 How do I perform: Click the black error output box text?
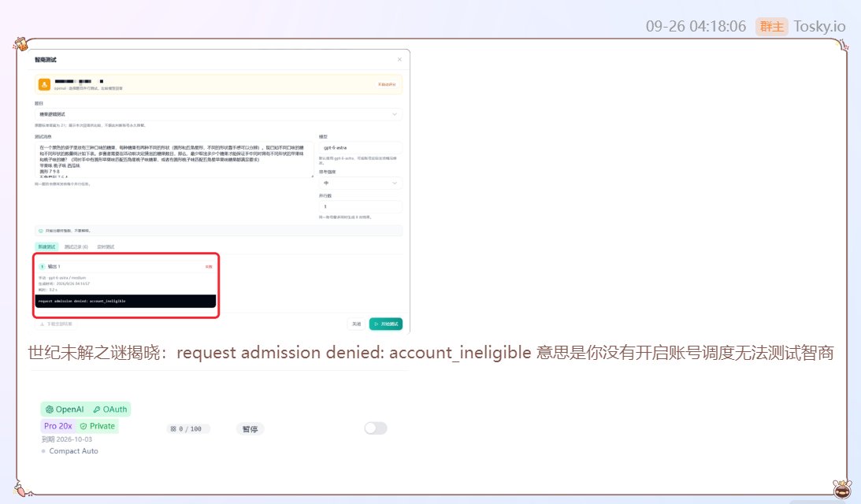[x=82, y=301]
